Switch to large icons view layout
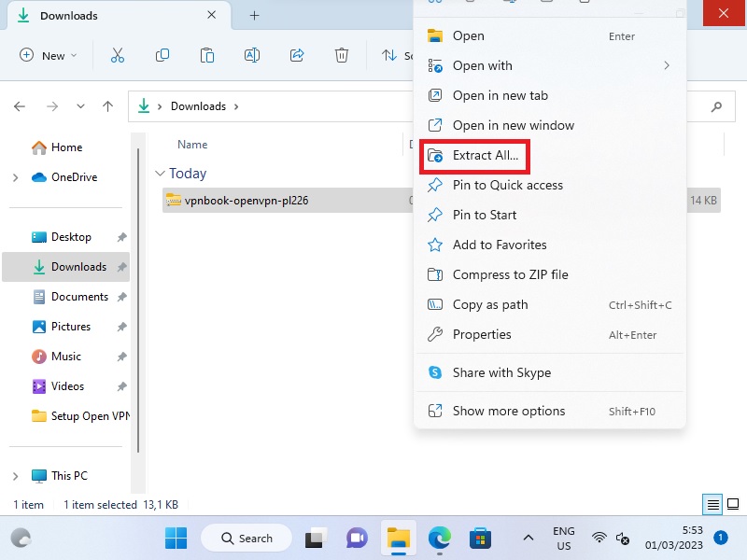This screenshot has width=747, height=560. [x=732, y=505]
